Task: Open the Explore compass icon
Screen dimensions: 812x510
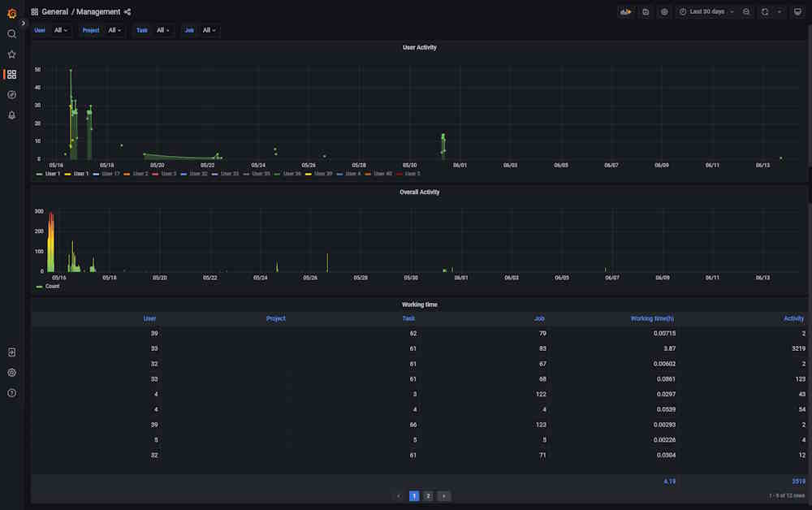Action: click(x=11, y=94)
